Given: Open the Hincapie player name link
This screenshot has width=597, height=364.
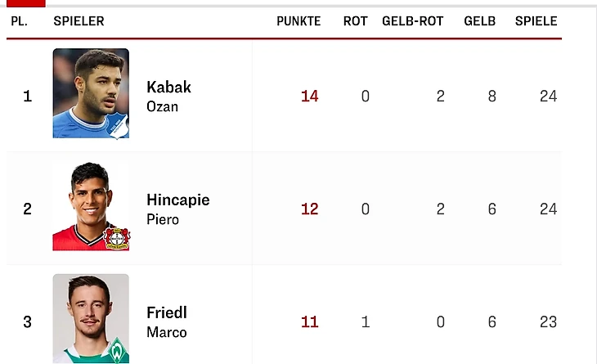Looking at the screenshot, I should [x=177, y=200].
